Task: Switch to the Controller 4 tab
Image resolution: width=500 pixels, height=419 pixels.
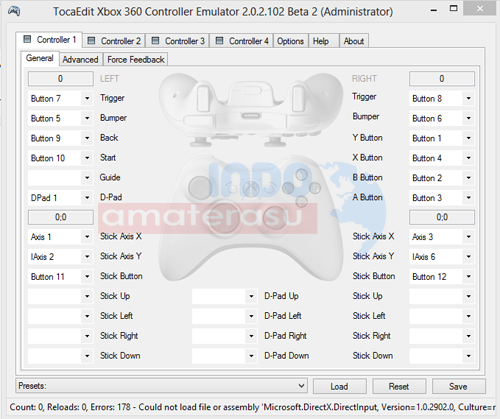Action: point(242,41)
